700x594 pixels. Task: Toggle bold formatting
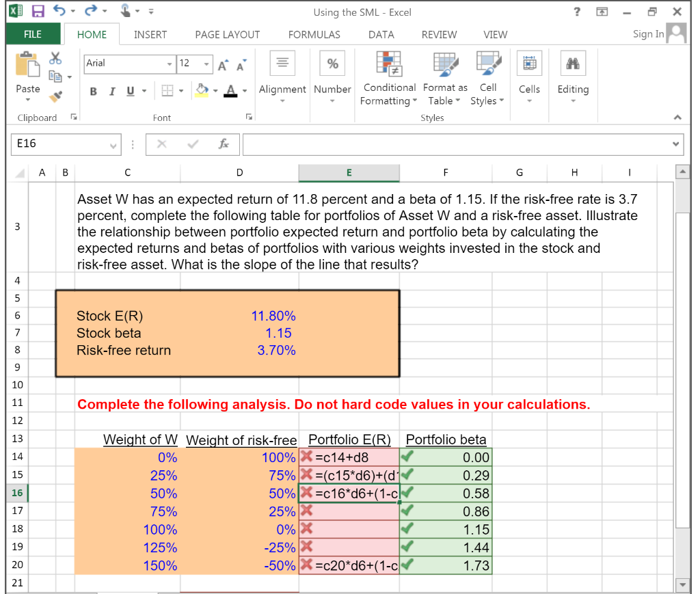coord(93,91)
